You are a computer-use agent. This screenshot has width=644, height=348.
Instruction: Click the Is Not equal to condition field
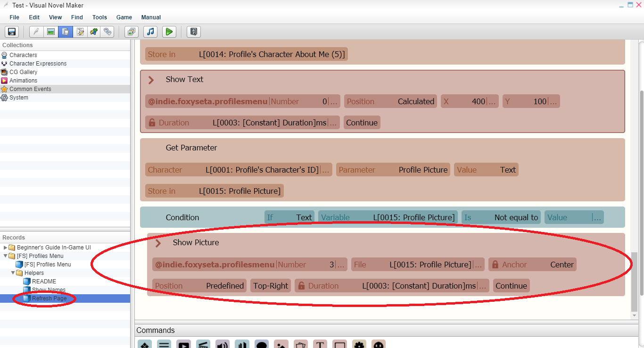pyautogui.click(x=501, y=217)
